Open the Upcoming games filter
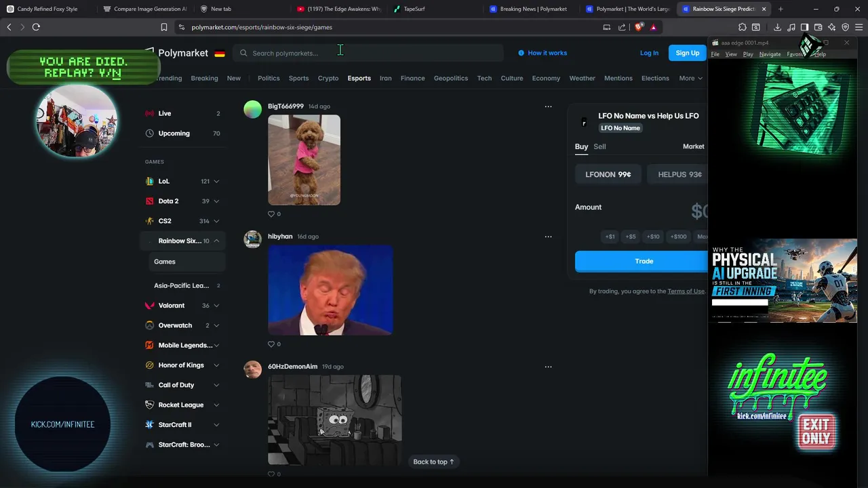Screen dimensions: 868x488 tap(182, 134)
